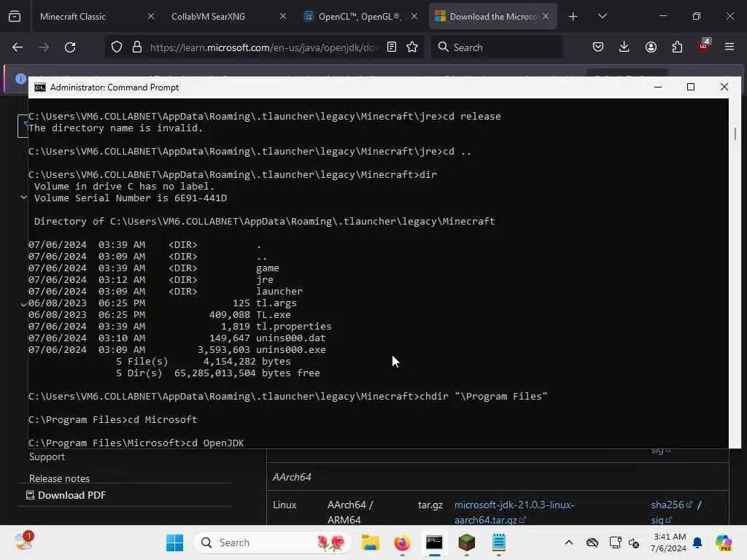Open File Explorer from taskbar
The image size is (747, 560).
(370, 542)
